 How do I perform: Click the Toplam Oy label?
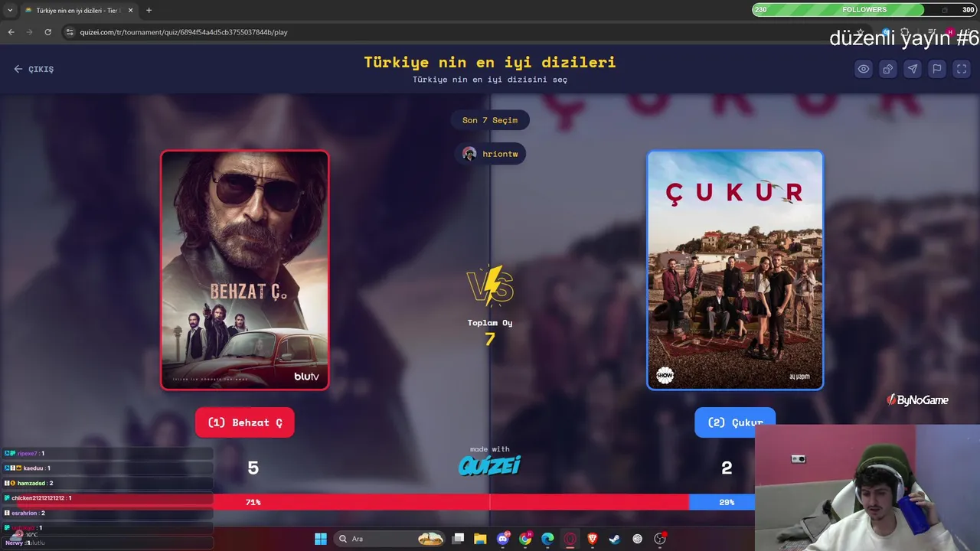(490, 323)
